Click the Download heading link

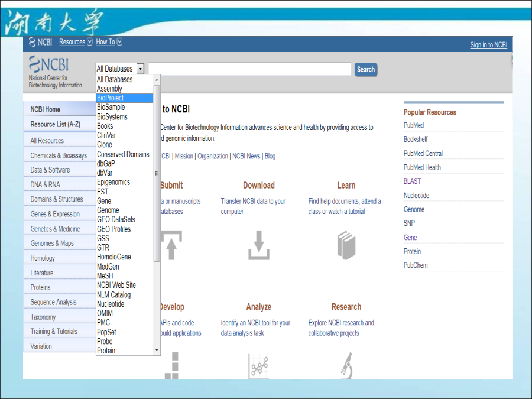tap(259, 185)
